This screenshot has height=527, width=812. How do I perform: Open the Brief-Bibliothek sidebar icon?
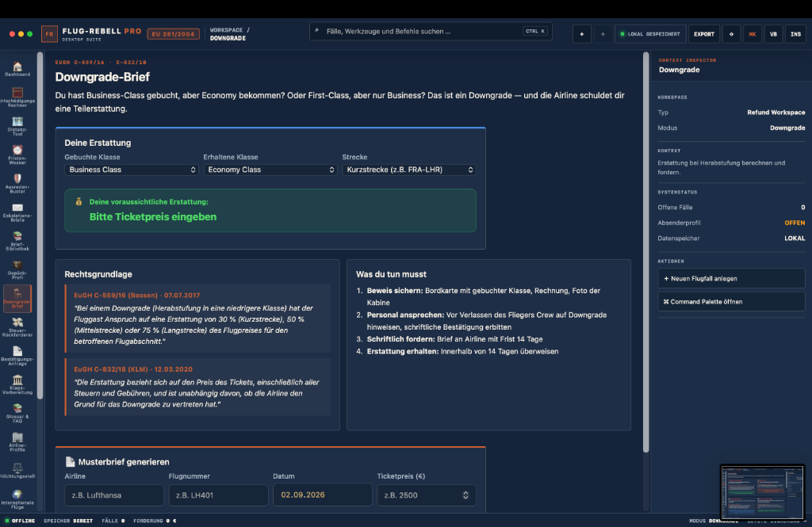click(17, 241)
